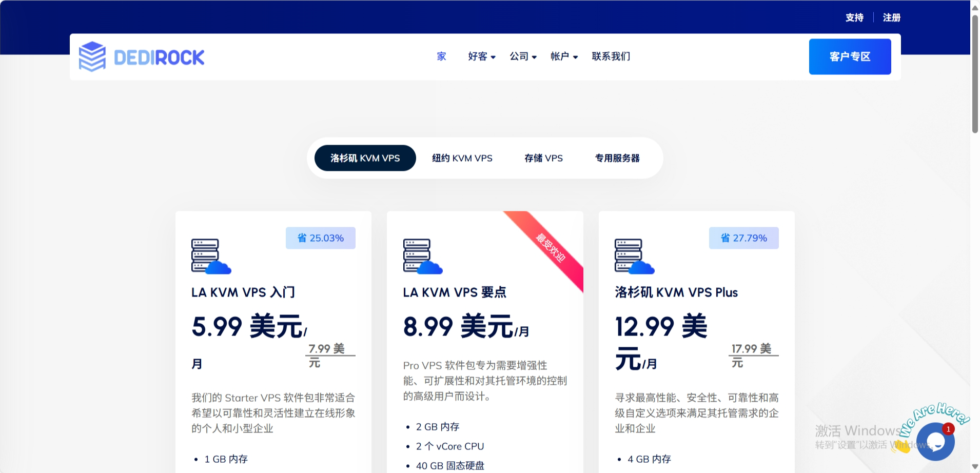Viewport: 980px width, 473px height.
Task: Click the DediRock logo icon
Action: (x=92, y=56)
